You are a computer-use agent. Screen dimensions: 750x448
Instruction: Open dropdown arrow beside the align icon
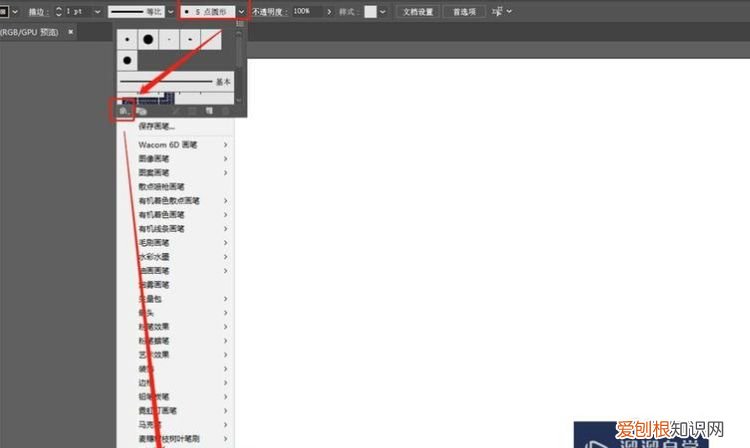pos(509,11)
